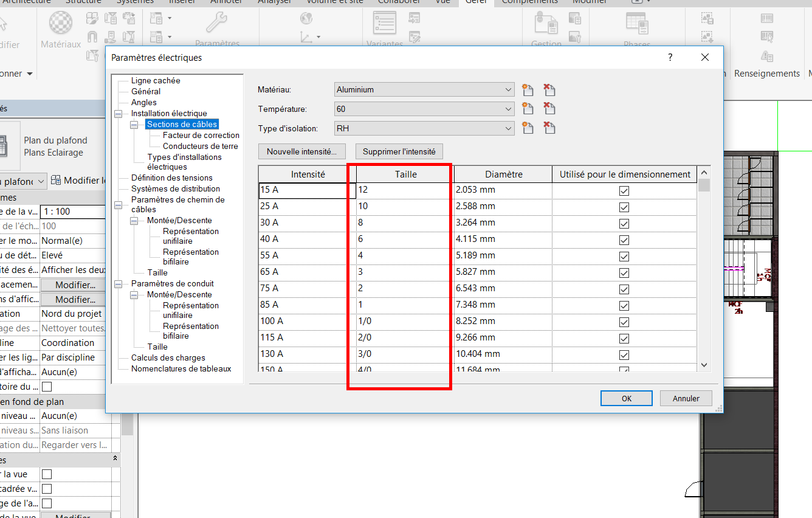Click the delete insulation type icon
Viewport: 812px width, 518px height.
[x=549, y=128]
